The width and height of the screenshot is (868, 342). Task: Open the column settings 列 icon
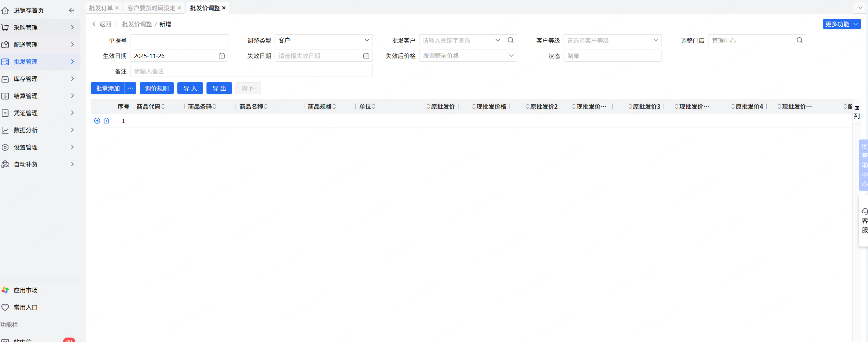tap(857, 112)
